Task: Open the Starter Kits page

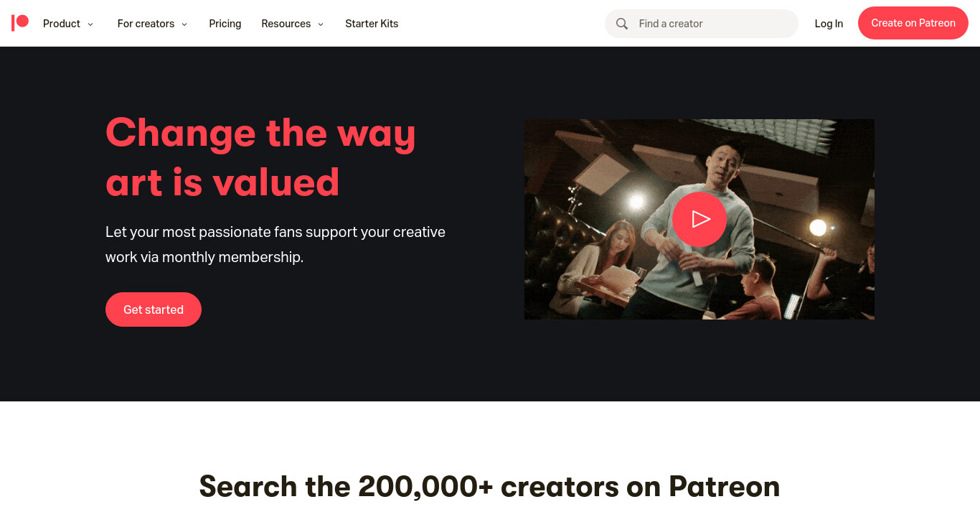Action: [372, 24]
